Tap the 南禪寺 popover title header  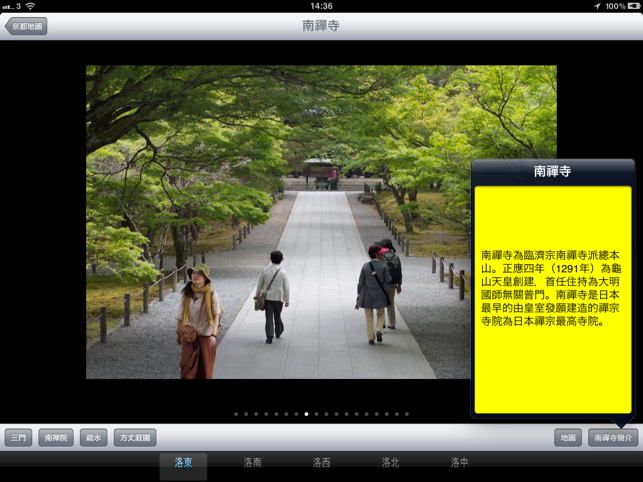tap(553, 172)
